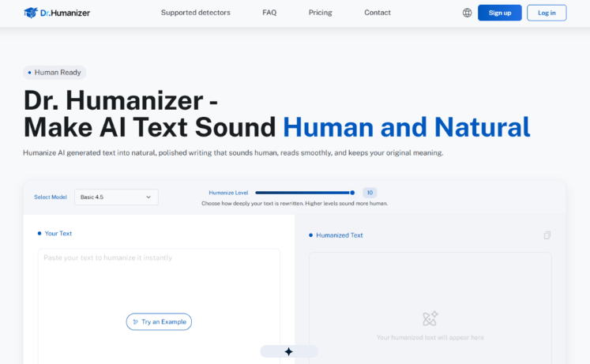Image resolution: width=590 pixels, height=364 pixels.
Task: Click the Dr.Humanizer logo
Action: (57, 13)
